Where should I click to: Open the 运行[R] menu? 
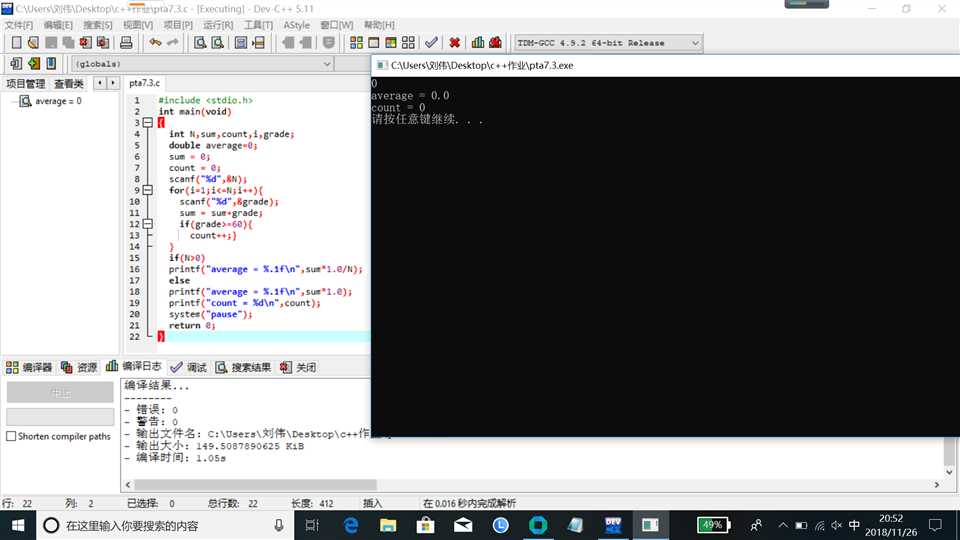(x=218, y=25)
